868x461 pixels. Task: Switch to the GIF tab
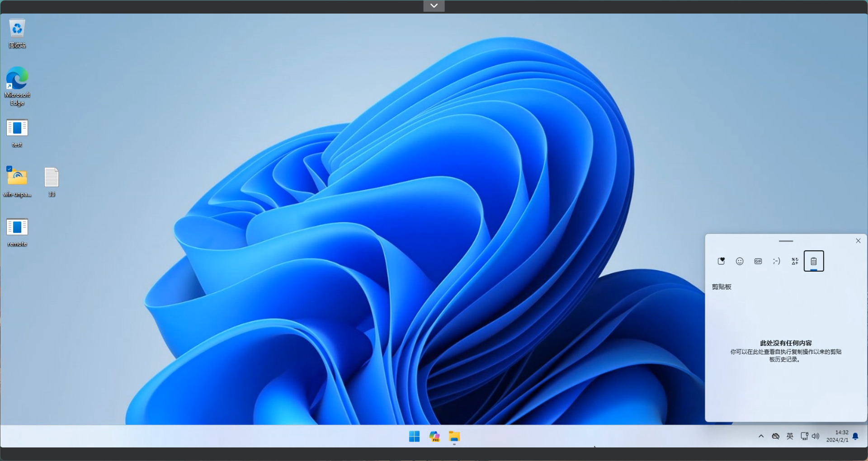coord(758,261)
